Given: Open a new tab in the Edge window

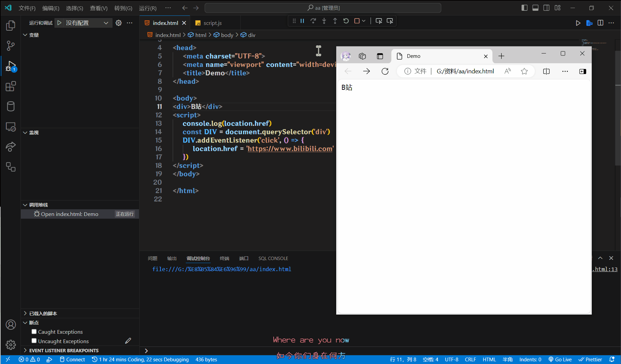Looking at the screenshot, I should 501,56.
